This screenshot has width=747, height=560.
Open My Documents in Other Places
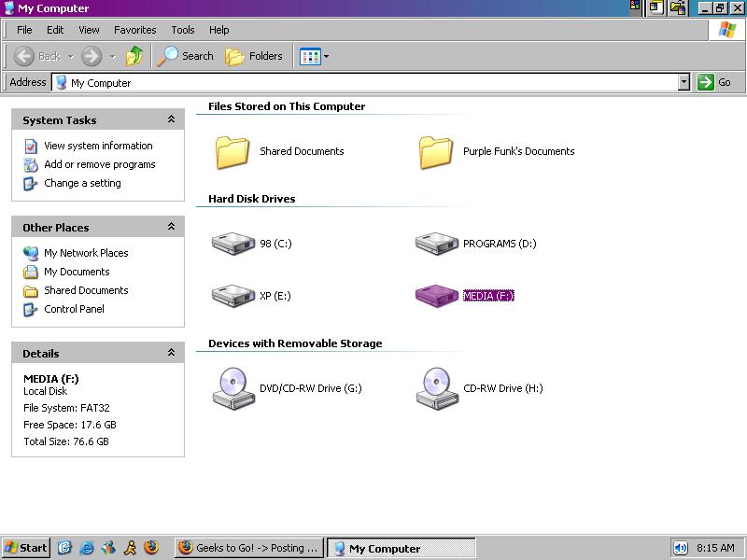[x=77, y=272]
